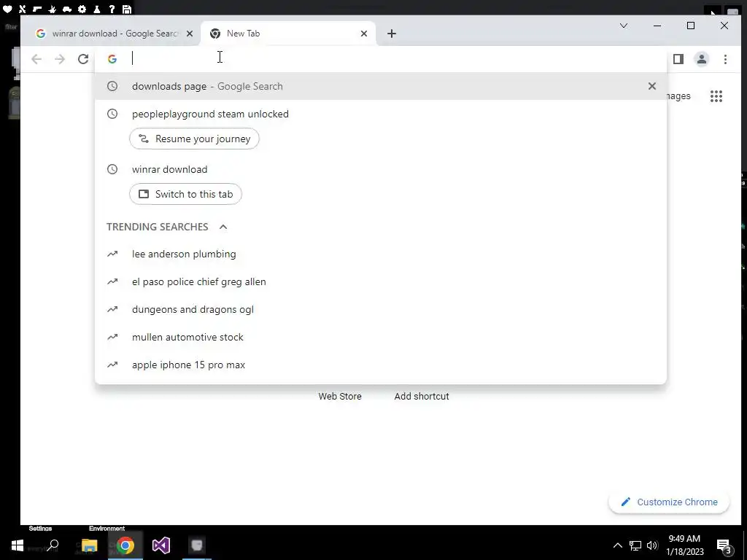The image size is (747, 560).
Task: Choose 'peopleplayground steam unlocked' suggestion
Action: click(x=210, y=114)
